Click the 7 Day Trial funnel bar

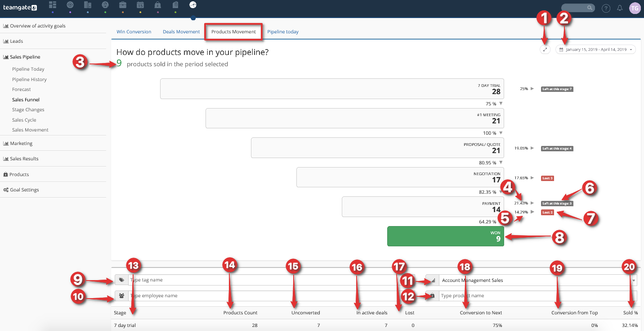332,89
